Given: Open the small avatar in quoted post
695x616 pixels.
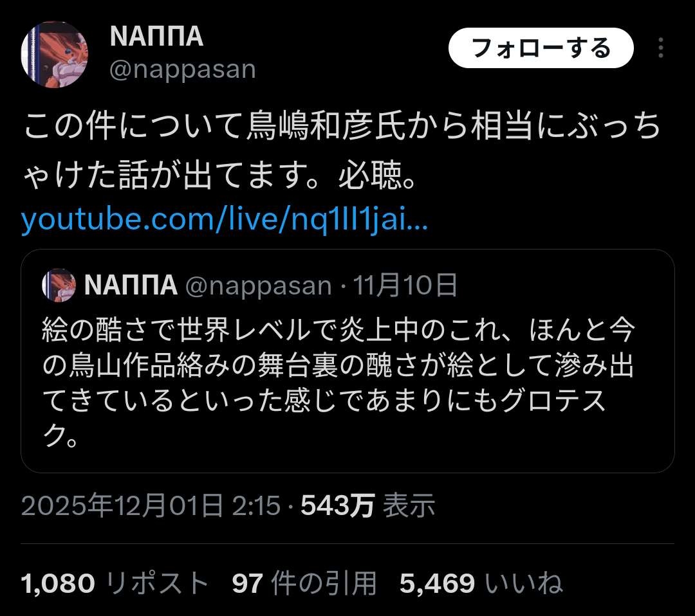Looking at the screenshot, I should (59, 285).
